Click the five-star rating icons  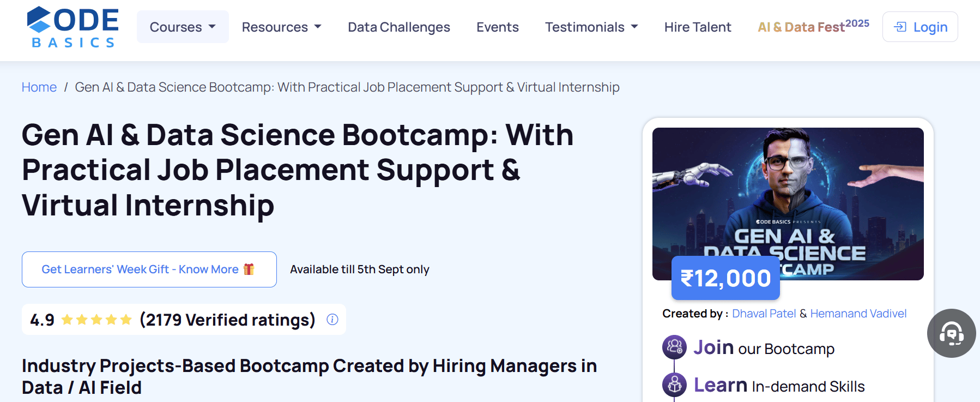96,320
